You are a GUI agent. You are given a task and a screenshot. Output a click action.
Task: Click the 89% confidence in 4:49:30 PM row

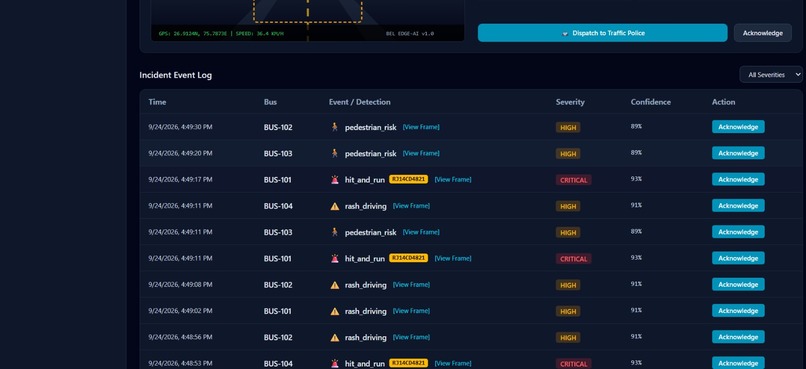tap(636, 126)
